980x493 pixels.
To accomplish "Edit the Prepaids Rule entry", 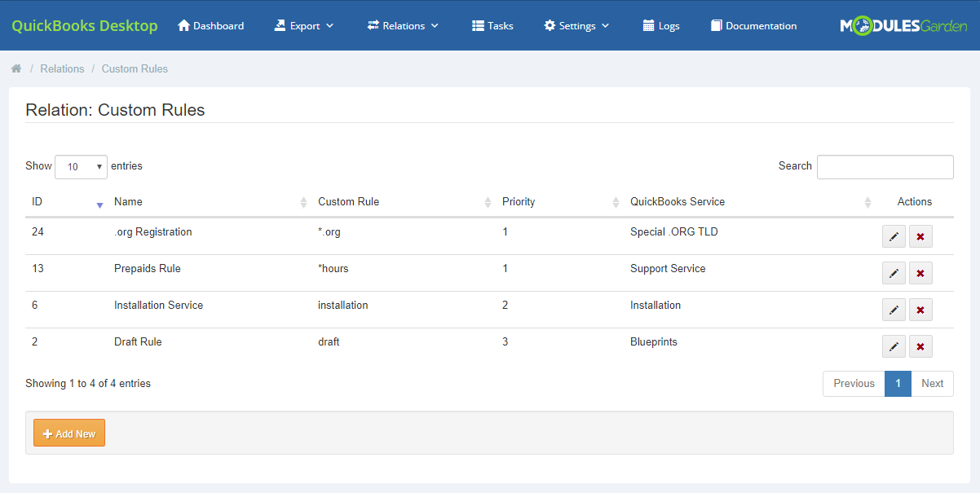I will pos(894,273).
